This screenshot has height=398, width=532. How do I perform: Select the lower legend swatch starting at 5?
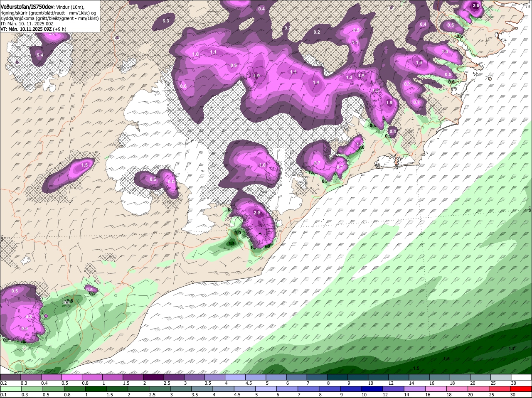tap(266, 389)
